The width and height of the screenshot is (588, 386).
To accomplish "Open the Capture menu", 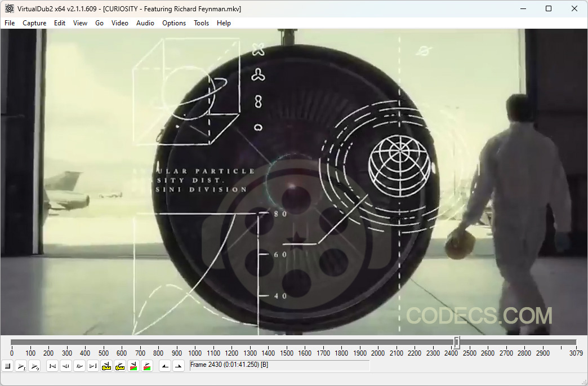I will pos(34,23).
